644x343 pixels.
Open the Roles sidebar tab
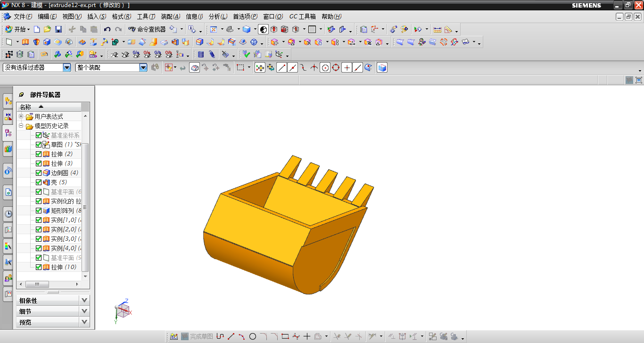(x=8, y=278)
